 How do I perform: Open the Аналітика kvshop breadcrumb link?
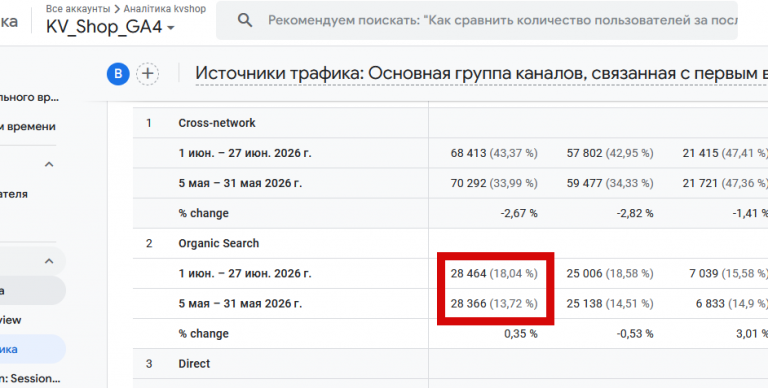[165, 9]
